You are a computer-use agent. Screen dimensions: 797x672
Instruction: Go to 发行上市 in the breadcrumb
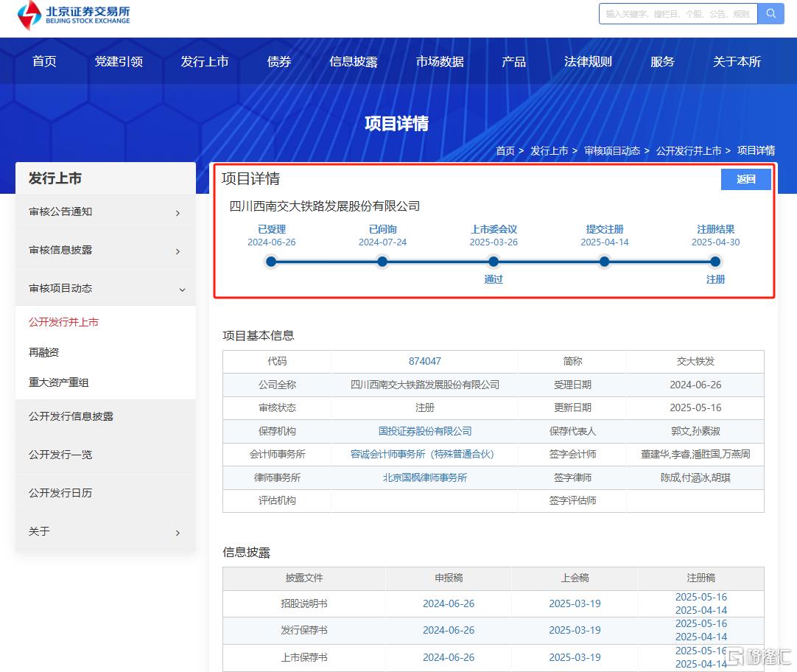click(x=550, y=151)
